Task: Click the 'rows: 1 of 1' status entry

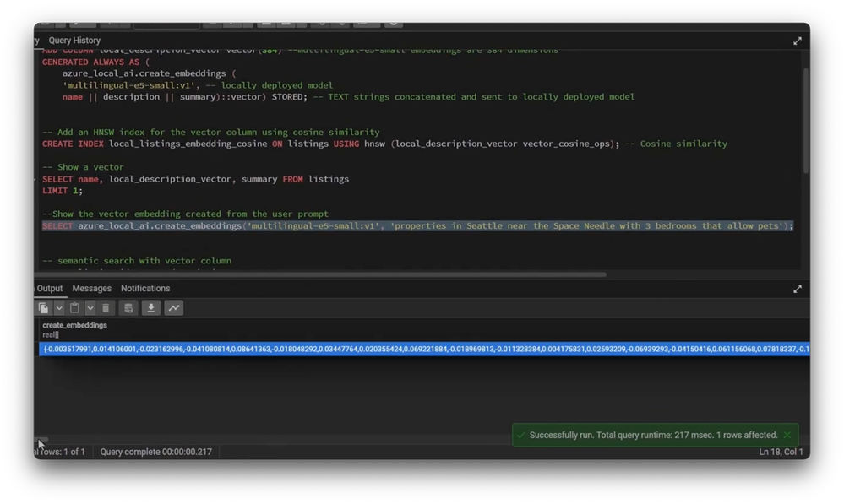Action: pos(60,452)
